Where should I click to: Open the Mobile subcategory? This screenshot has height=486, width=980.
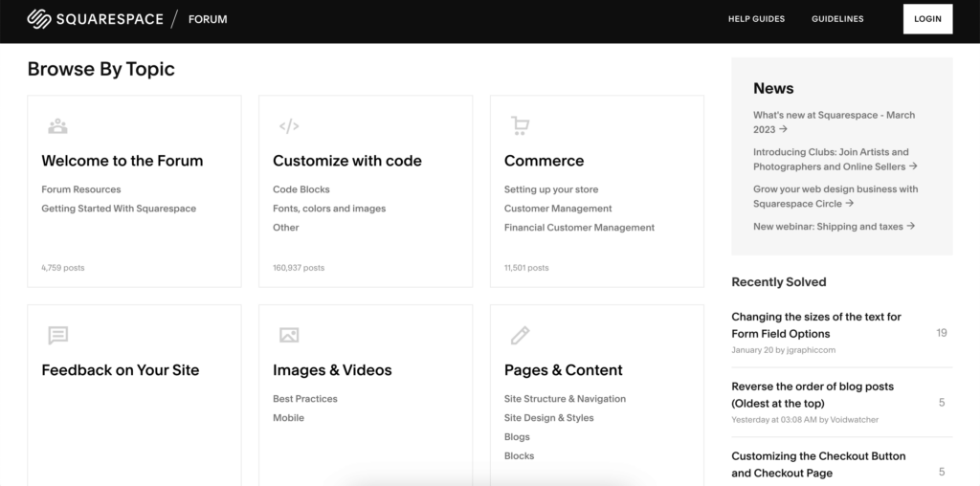[288, 418]
